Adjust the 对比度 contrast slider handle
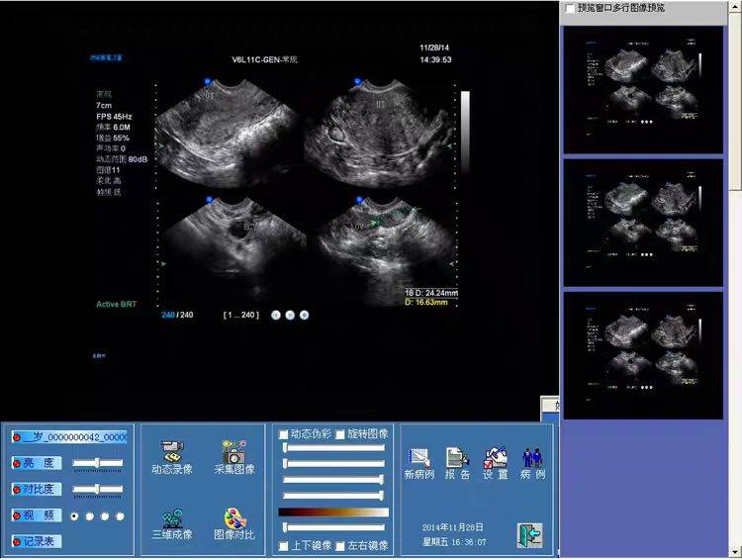 [x=97, y=489]
